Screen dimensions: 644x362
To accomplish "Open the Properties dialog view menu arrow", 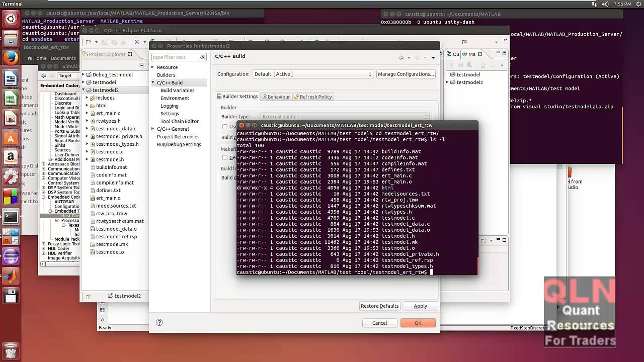I will [433, 58].
